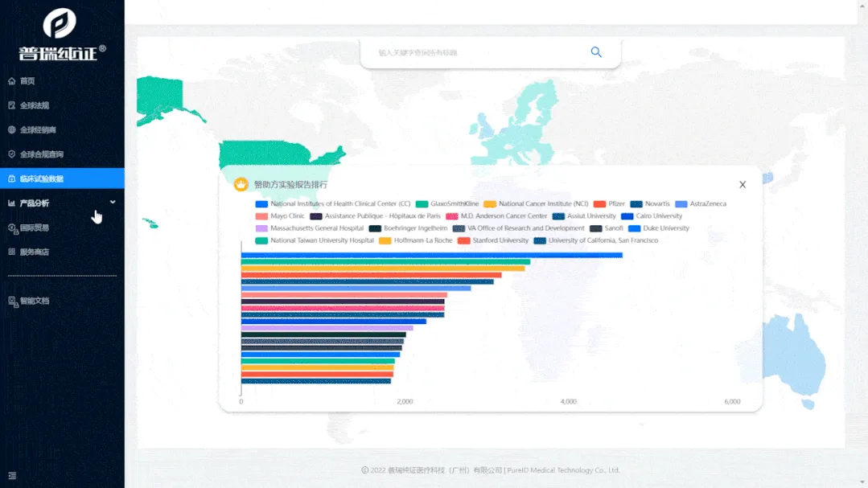Toggle the Pfizer legend entry
The width and height of the screenshot is (868, 488).
609,203
